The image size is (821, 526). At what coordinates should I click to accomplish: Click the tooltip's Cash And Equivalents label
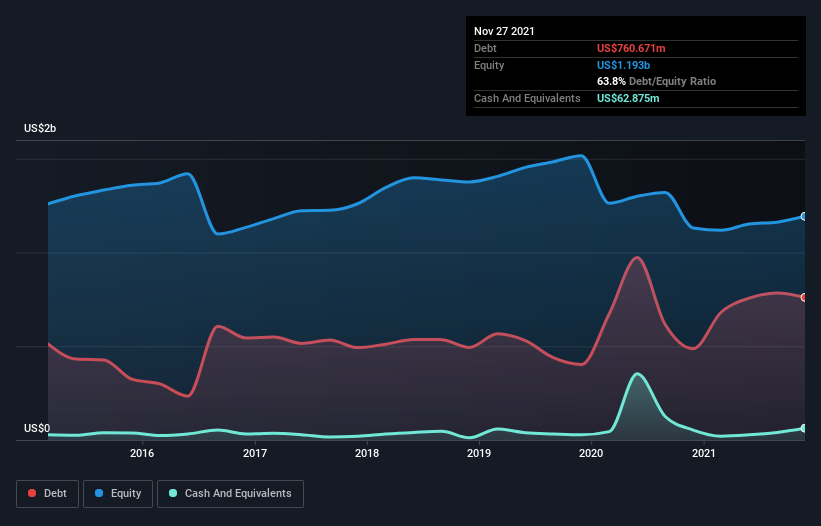527,98
